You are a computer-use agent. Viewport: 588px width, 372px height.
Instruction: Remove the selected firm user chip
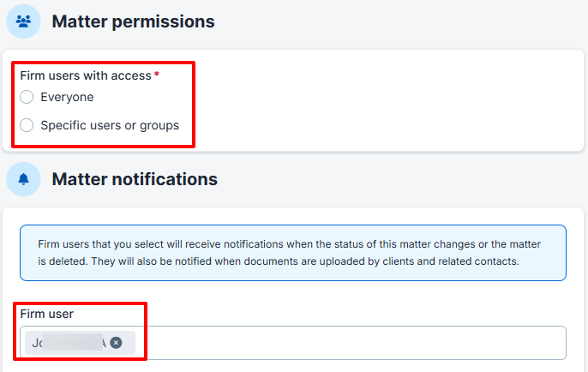[116, 343]
